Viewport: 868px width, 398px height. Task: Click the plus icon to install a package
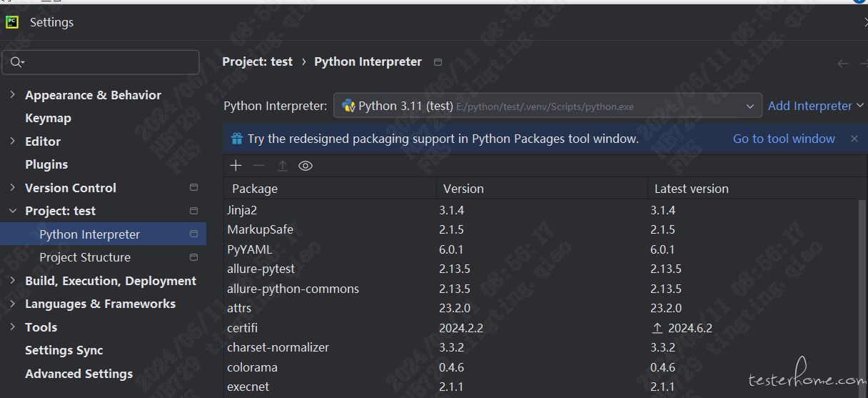tap(236, 166)
